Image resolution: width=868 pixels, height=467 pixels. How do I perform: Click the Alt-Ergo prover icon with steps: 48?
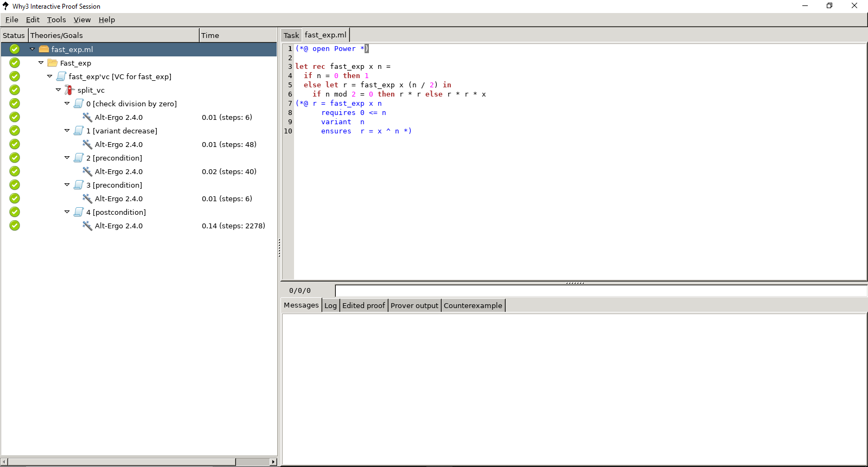point(87,144)
